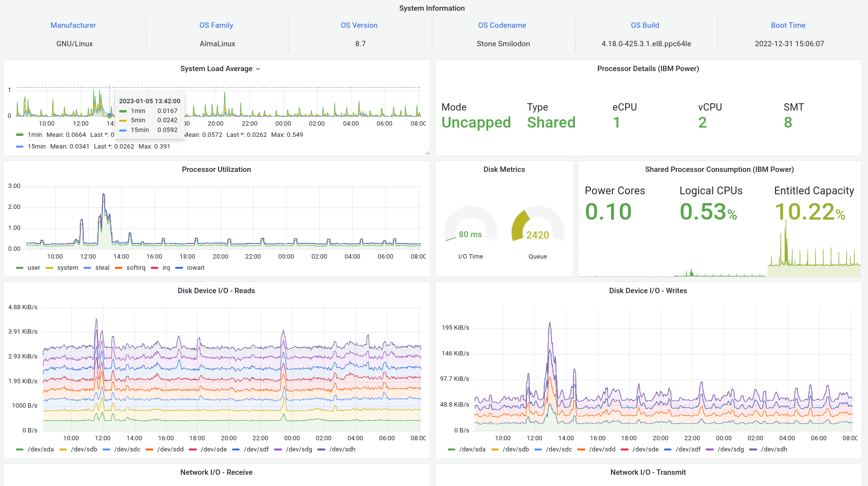Open the System Load Average panel menu chevron
Screen dimensions: 868x486
click(x=258, y=69)
